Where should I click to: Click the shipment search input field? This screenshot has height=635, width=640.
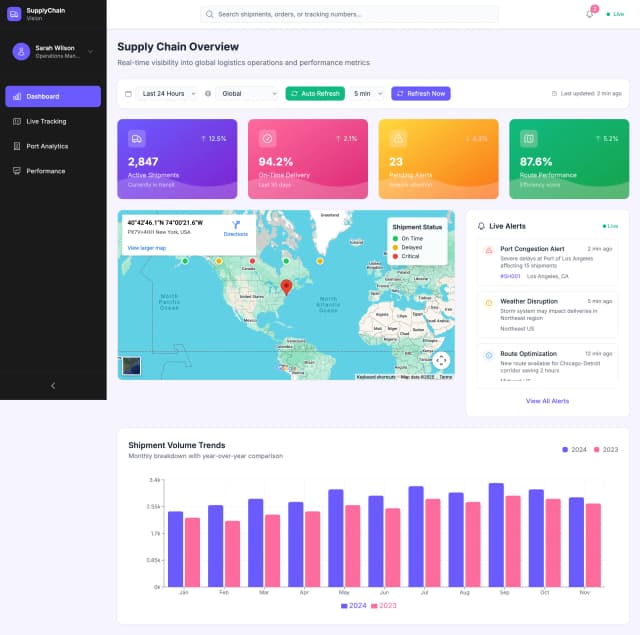[350, 14]
